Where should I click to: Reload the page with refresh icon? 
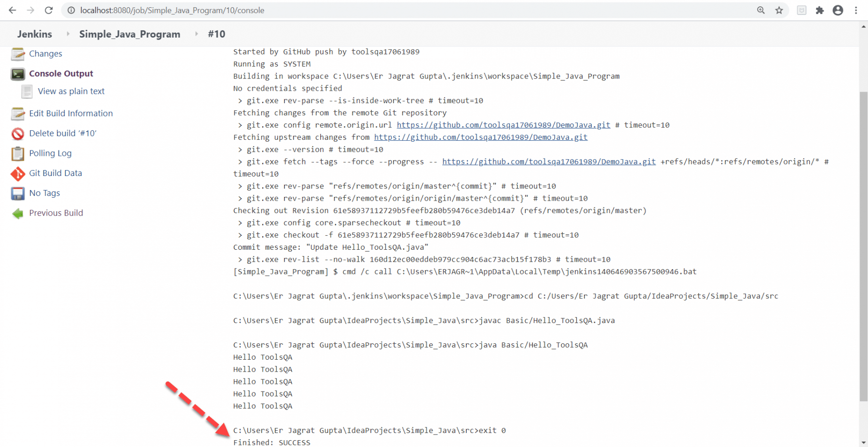(x=49, y=10)
